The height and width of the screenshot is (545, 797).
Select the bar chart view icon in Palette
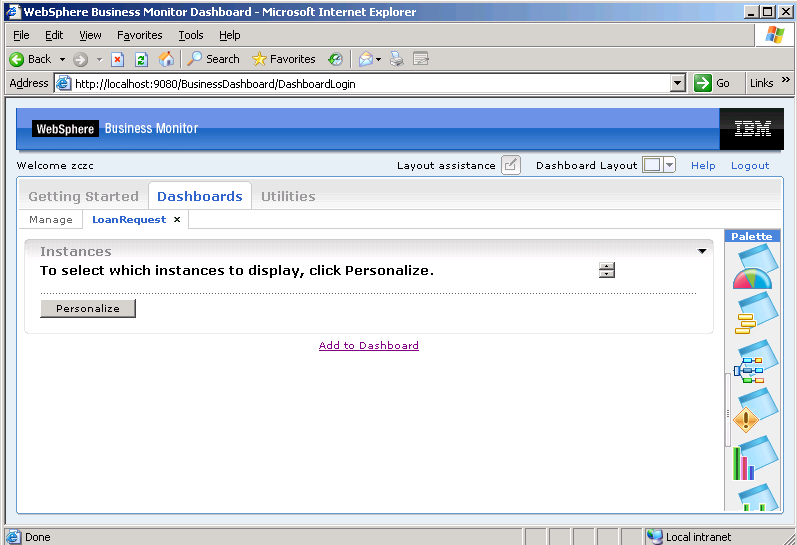click(755, 458)
